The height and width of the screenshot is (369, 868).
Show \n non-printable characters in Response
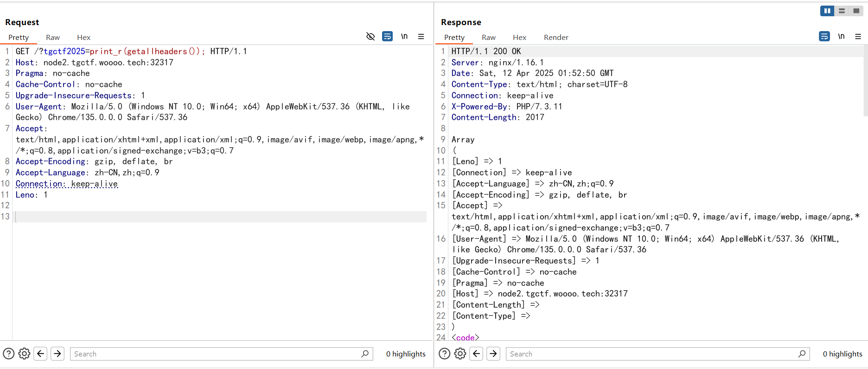[841, 36]
